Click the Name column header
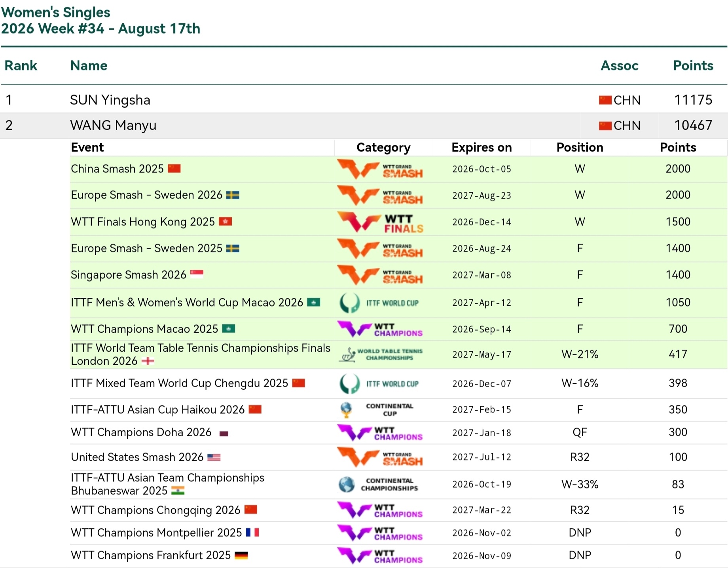 pos(89,65)
